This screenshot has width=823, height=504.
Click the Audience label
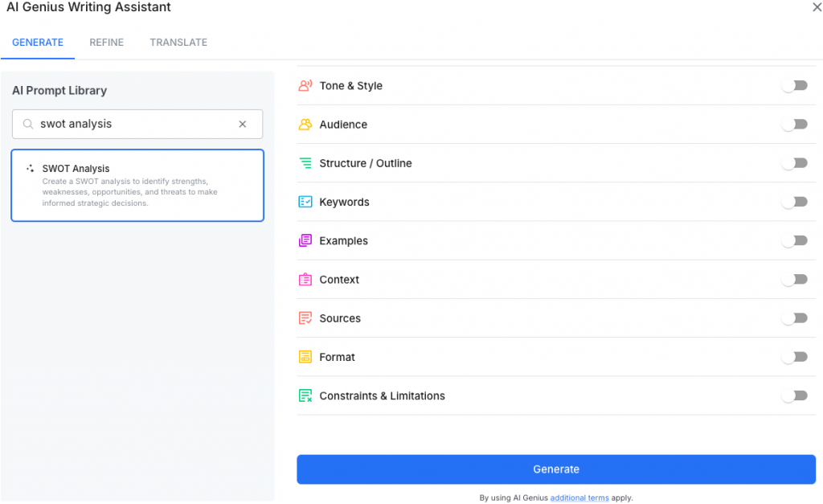pyautogui.click(x=343, y=125)
